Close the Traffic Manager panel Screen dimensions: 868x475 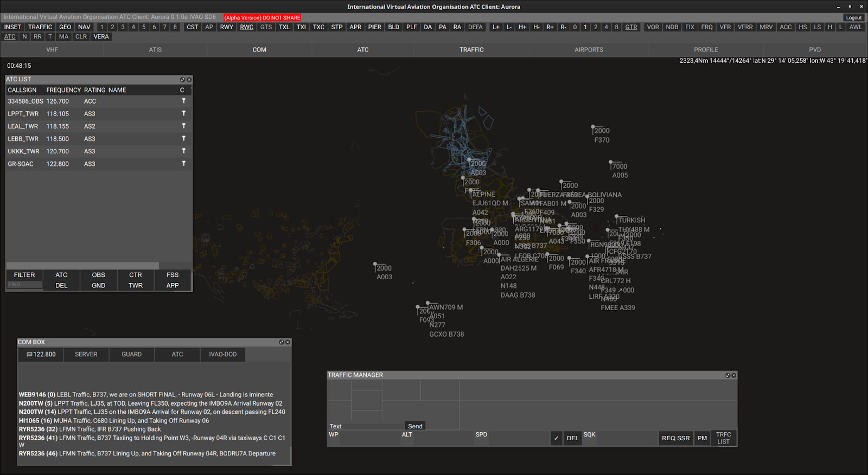click(734, 375)
